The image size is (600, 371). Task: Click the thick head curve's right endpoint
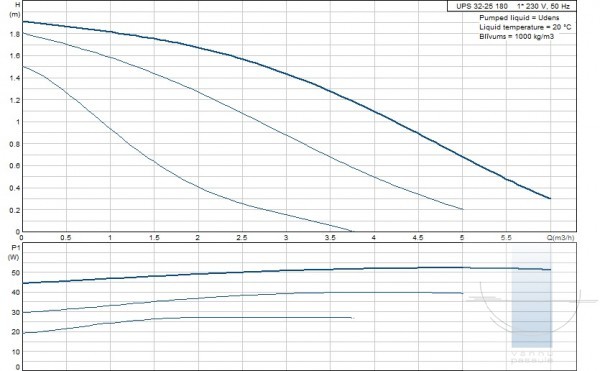(x=550, y=198)
